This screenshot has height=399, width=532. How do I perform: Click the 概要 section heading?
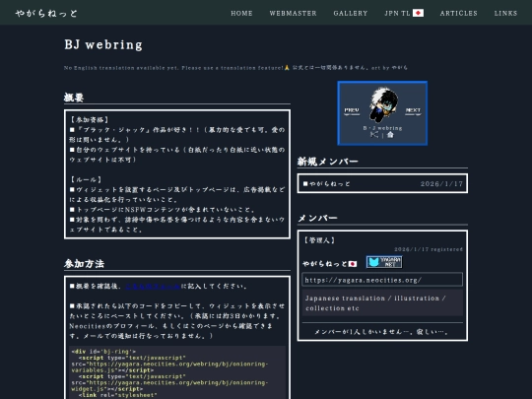(74, 98)
